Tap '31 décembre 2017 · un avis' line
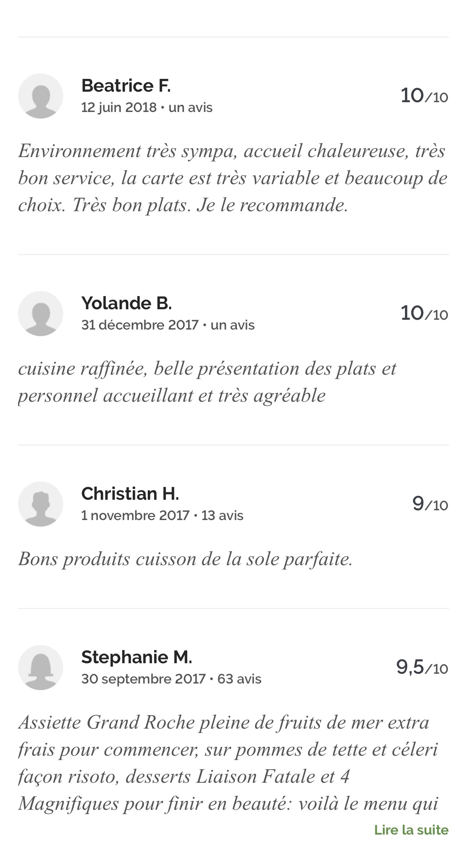This screenshot has height=868, width=464. coord(168,325)
